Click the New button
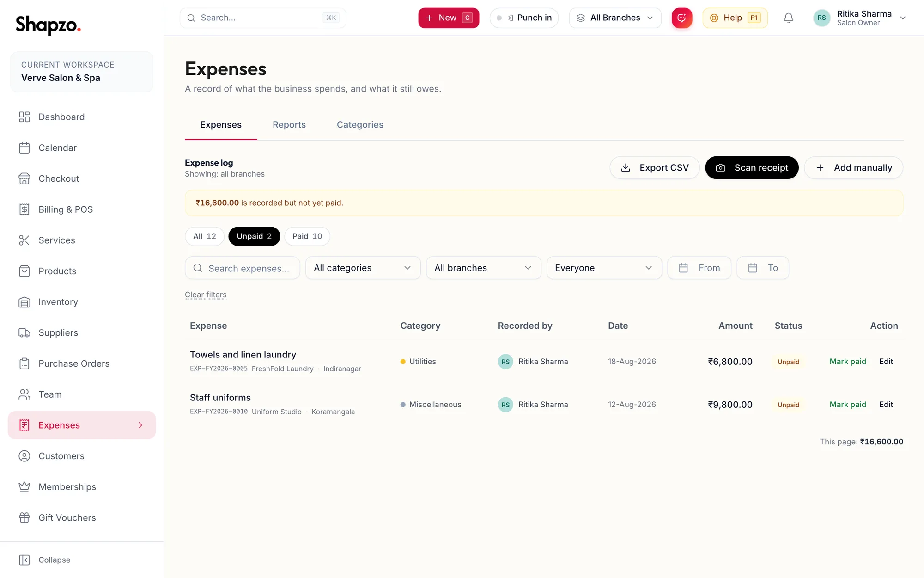 (x=449, y=18)
